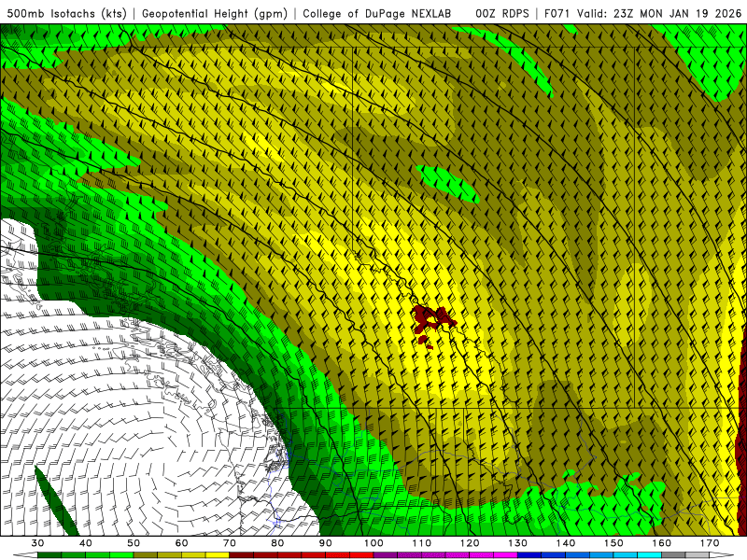Click the '160' label on the color scale
This screenshot has width=747, height=560.
click(x=661, y=543)
